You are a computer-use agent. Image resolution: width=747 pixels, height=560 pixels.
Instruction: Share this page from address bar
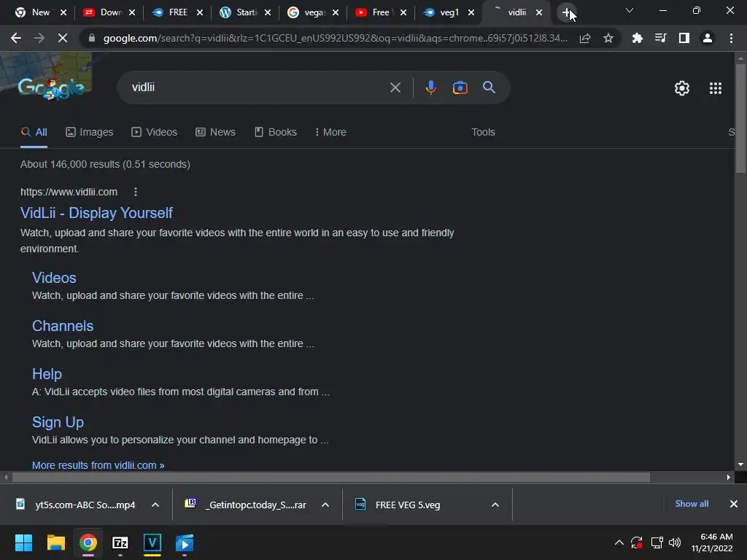pyautogui.click(x=585, y=38)
